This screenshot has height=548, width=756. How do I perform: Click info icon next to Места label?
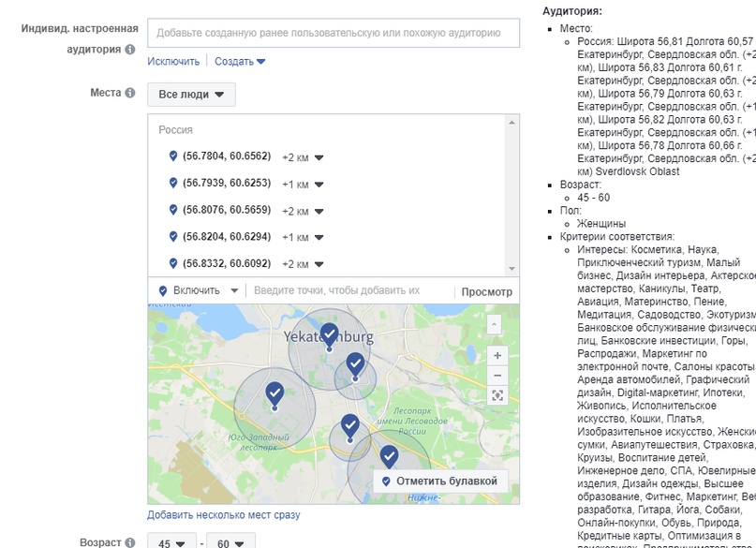click(x=130, y=93)
